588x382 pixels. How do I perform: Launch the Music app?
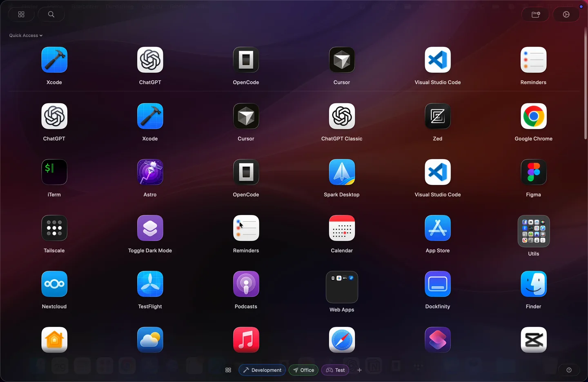click(246, 340)
